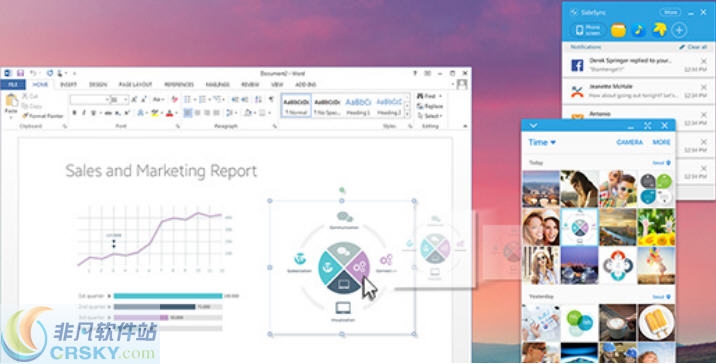The image size is (716, 364).
Task: Toggle bold formatting
Action: point(74,112)
